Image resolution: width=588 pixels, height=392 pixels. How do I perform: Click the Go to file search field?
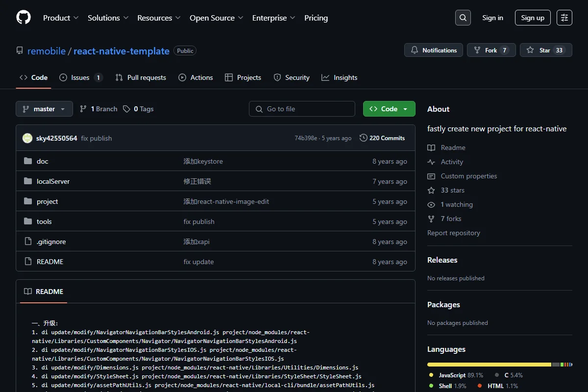[x=302, y=109]
